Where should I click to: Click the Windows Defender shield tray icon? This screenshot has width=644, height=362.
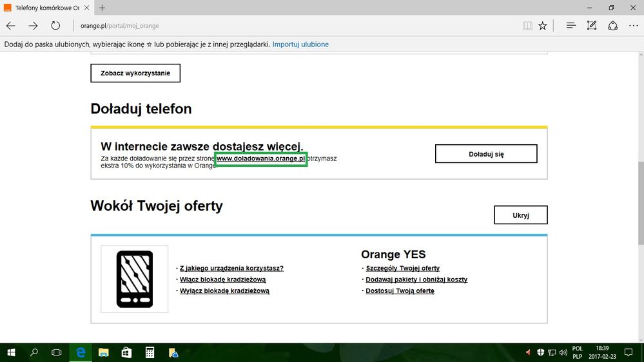[x=540, y=352]
